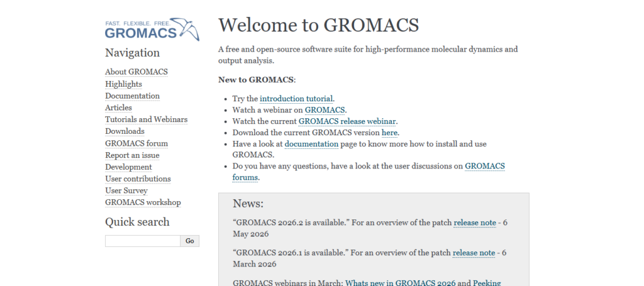
Task: Click 'here' to download current version
Action: click(x=389, y=133)
